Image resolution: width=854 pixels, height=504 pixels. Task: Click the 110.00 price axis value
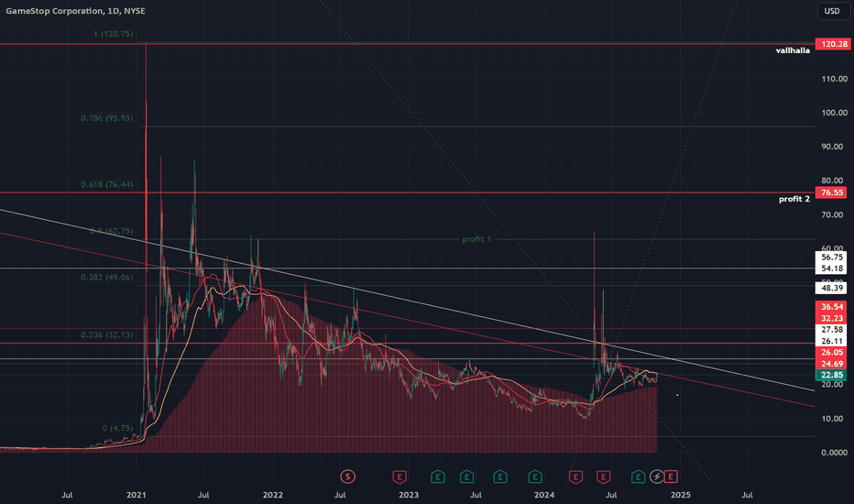[x=835, y=79]
